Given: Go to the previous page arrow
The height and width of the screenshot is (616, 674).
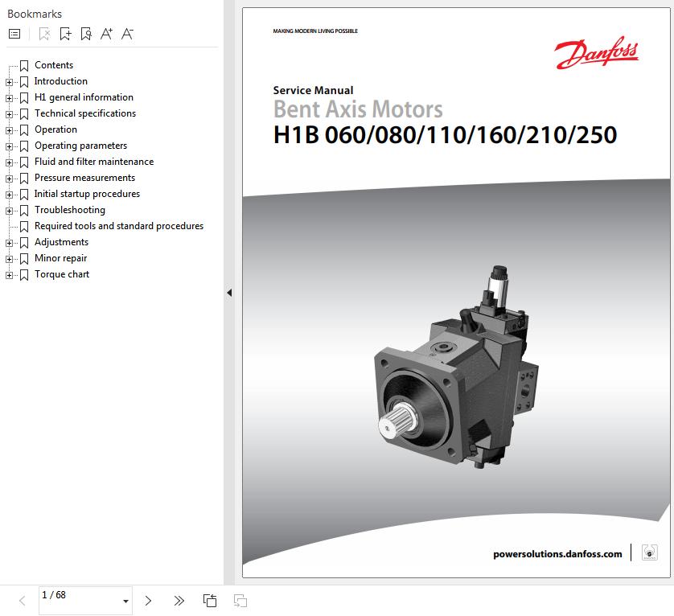Looking at the screenshot, I should pos(23,601).
